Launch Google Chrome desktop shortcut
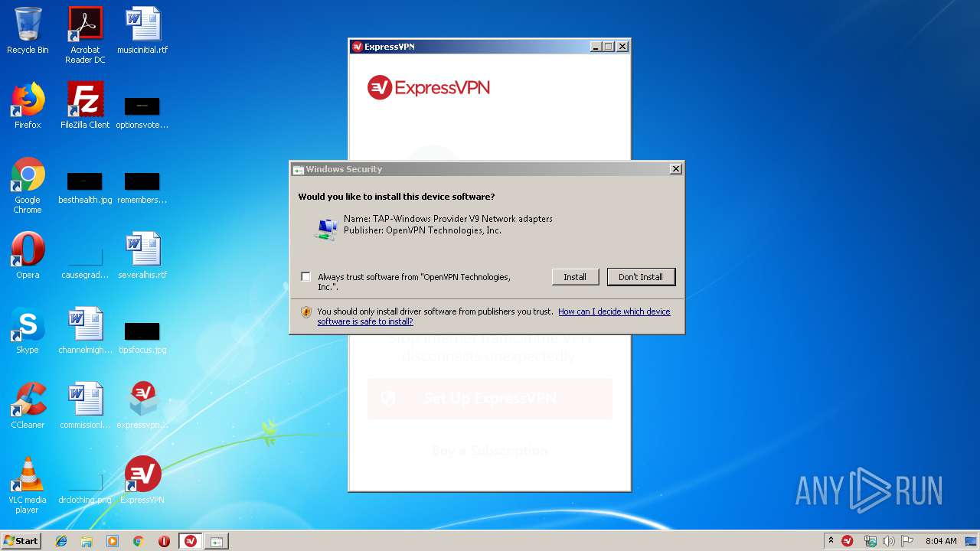The height and width of the screenshot is (551, 980). tap(28, 185)
